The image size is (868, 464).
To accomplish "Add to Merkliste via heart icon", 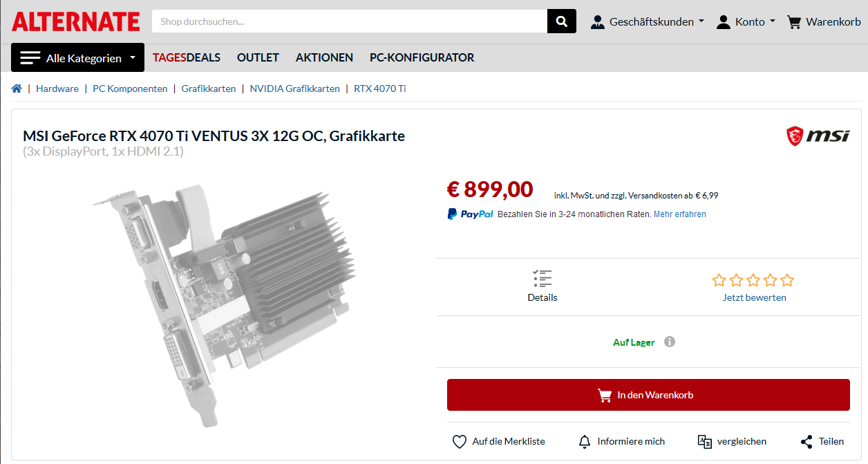I will [460, 441].
